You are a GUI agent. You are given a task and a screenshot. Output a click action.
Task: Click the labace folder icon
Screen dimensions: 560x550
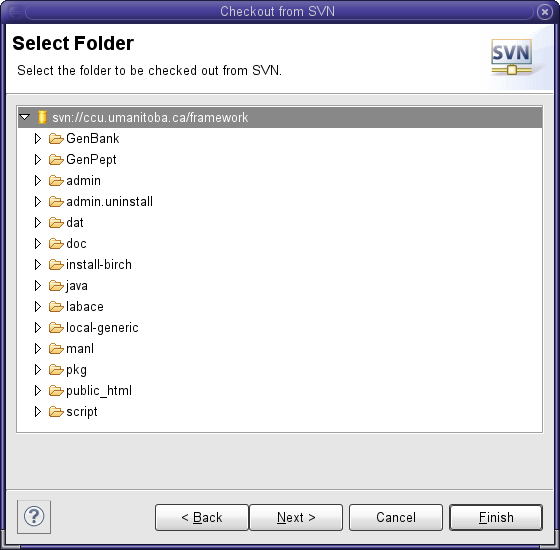[x=56, y=307]
